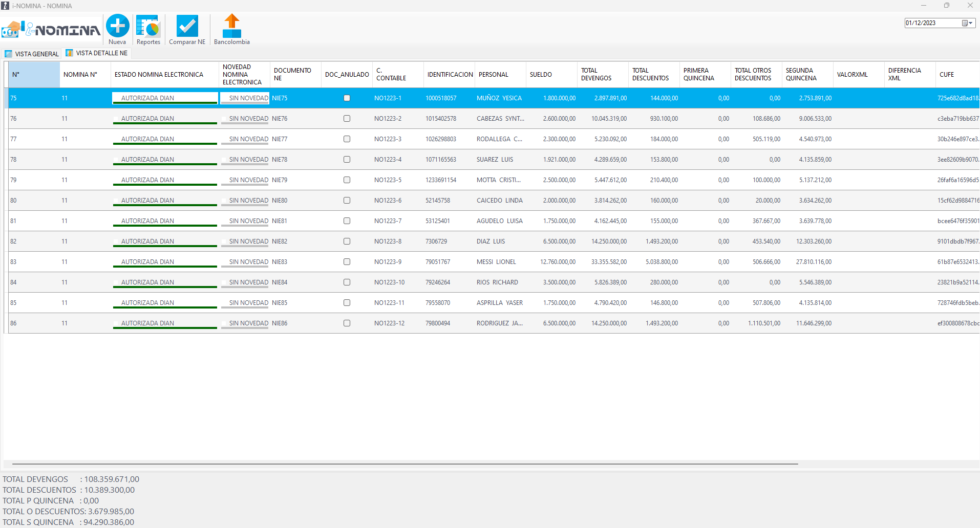This screenshot has width=980, height=528.
Task: Open the calendar picker on the date field
Action: pyautogui.click(x=967, y=23)
